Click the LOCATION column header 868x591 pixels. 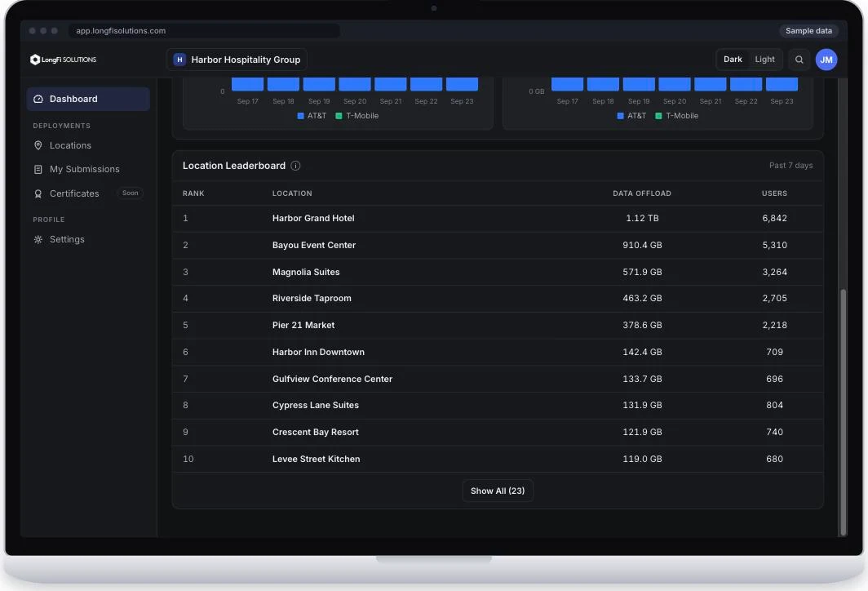point(292,193)
